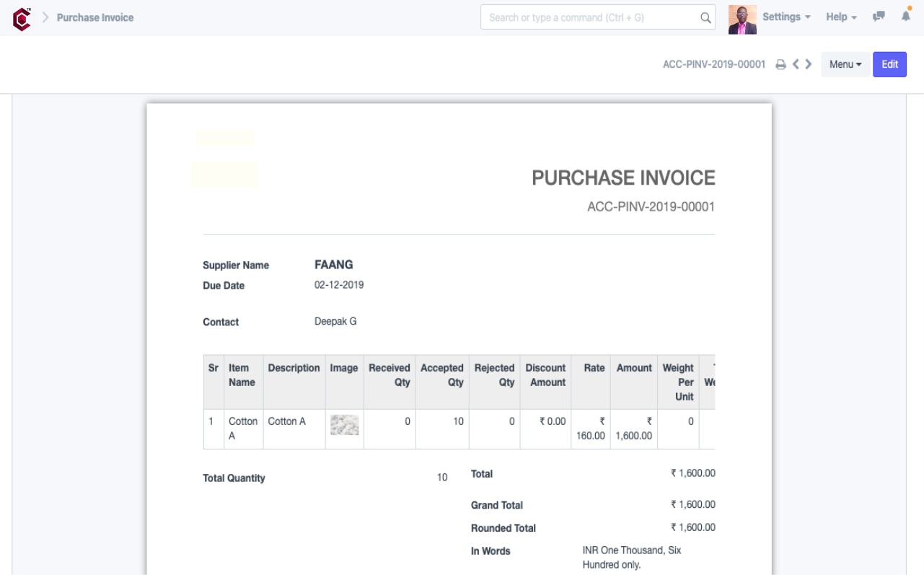This screenshot has width=924, height=575.
Task: Open the Settings dropdown
Action: click(786, 17)
